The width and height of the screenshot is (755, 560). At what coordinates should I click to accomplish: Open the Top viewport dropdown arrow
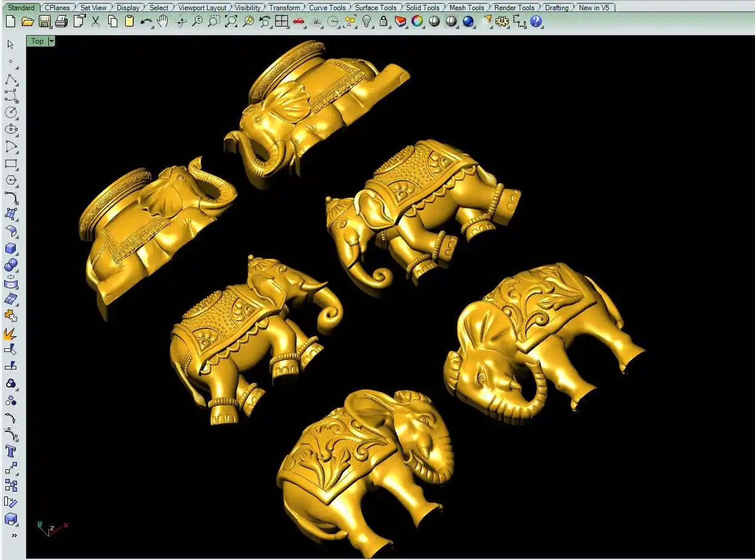(x=51, y=41)
